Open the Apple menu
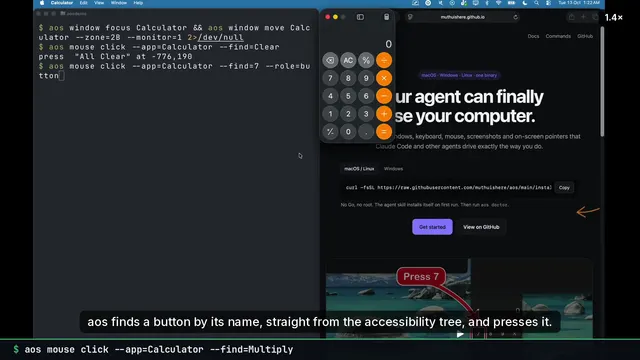This screenshot has height=360, width=640. click(x=42, y=3)
